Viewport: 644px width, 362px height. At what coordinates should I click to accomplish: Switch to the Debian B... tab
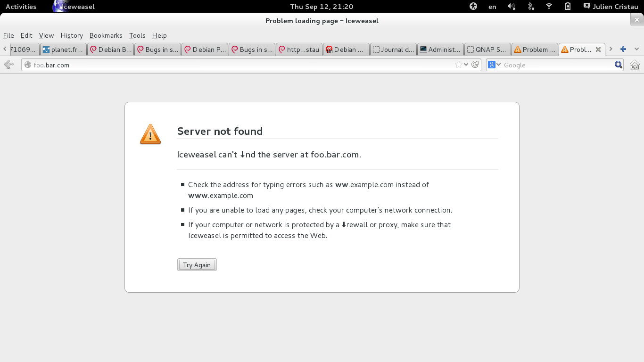coord(110,49)
